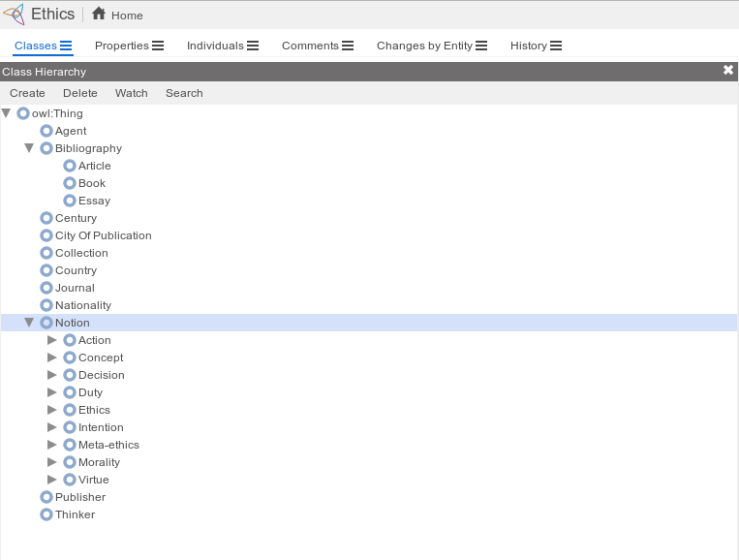Click the Century class circle icon
The image size is (739, 560).
tap(46, 218)
